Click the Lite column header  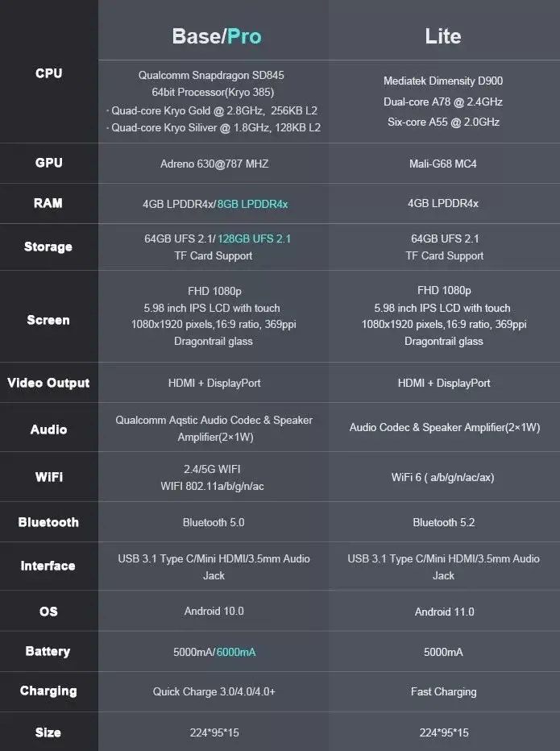(x=443, y=36)
